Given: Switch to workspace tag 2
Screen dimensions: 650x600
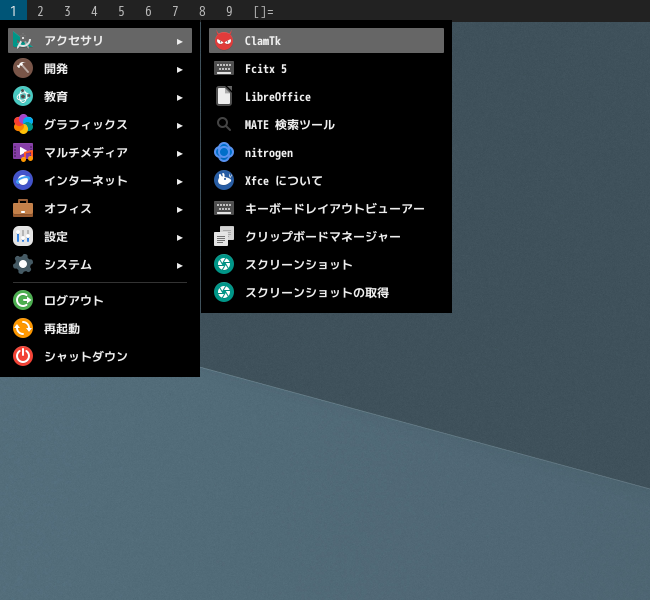Looking at the screenshot, I should (40, 11).
